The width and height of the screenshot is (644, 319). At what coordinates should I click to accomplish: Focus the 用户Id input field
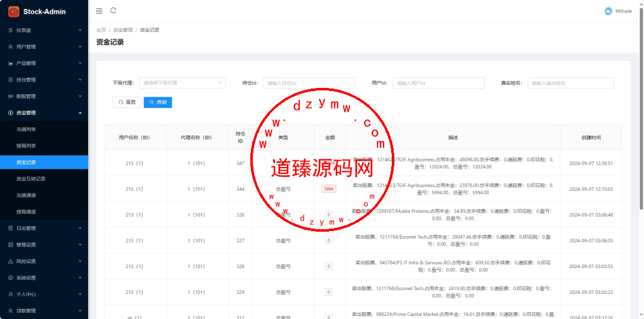coord(438,83)
